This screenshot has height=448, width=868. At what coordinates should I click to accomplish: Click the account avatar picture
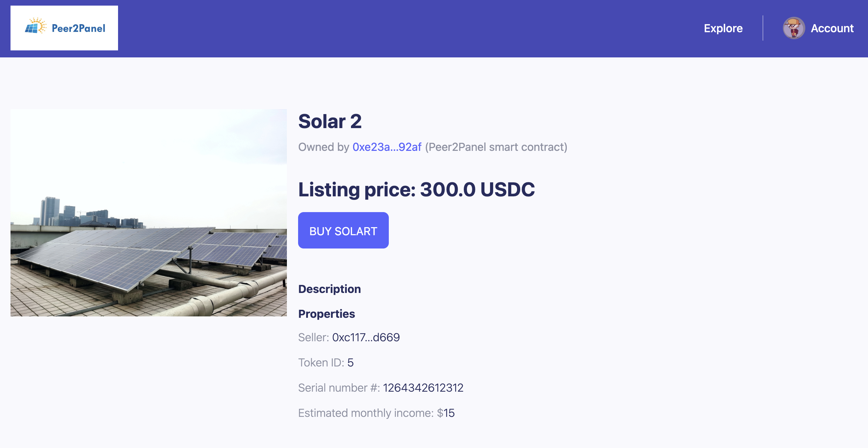point(794,28)
